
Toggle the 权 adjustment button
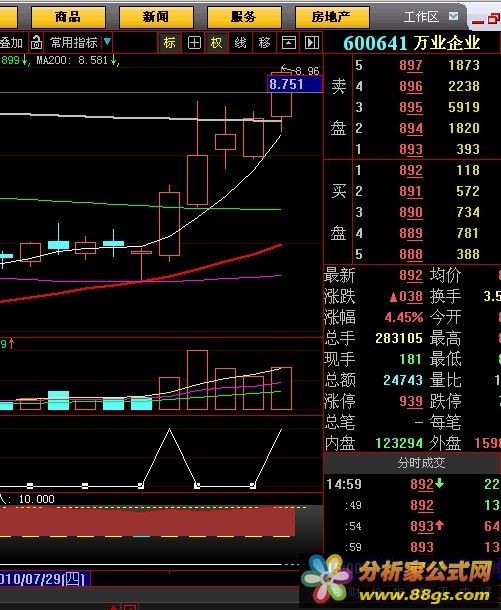tap(216, 42)
